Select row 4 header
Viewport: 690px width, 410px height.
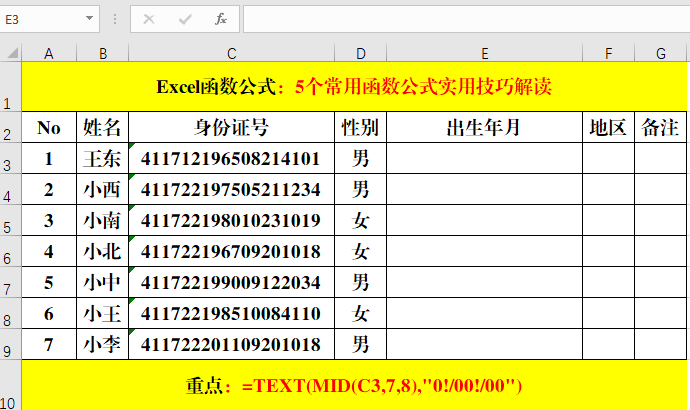point(11,189)
